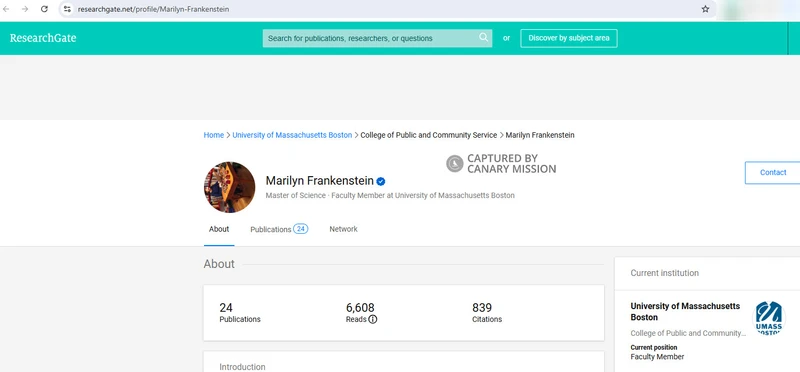Click the Publications count badge 24
Viewport: 800px width, 372px height.
[x=301, y=229]
